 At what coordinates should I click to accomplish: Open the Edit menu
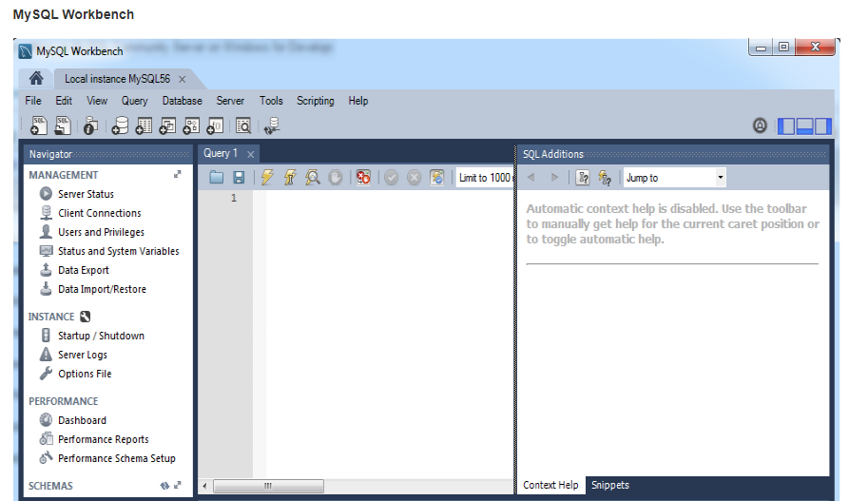click(64, 101)
